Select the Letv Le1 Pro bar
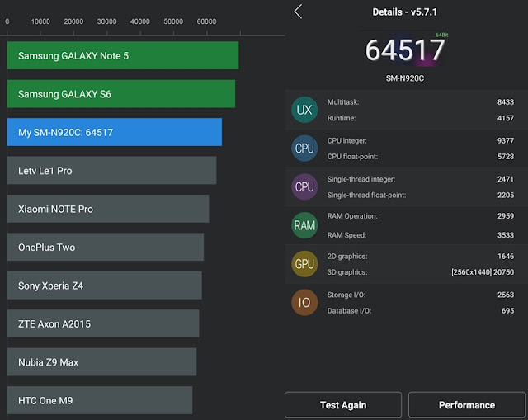Image resolution: width=528 pixels, height=420 pixels. coord(112,171)
